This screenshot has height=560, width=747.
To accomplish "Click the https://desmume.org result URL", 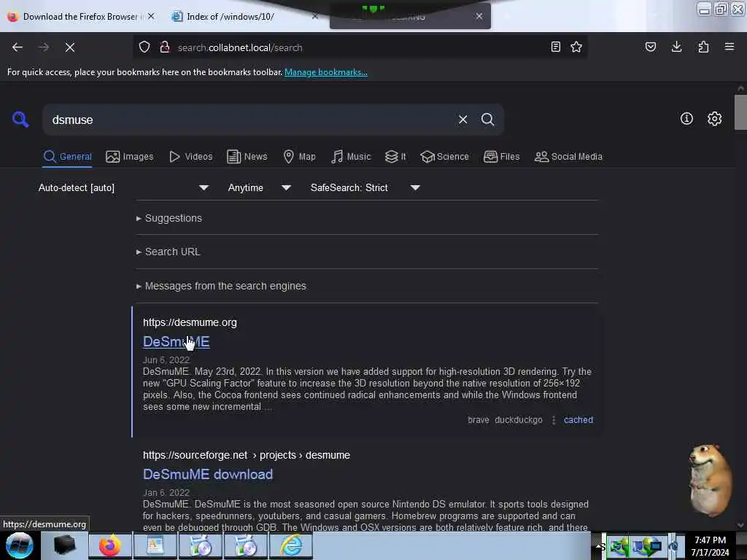I will 190,322.
